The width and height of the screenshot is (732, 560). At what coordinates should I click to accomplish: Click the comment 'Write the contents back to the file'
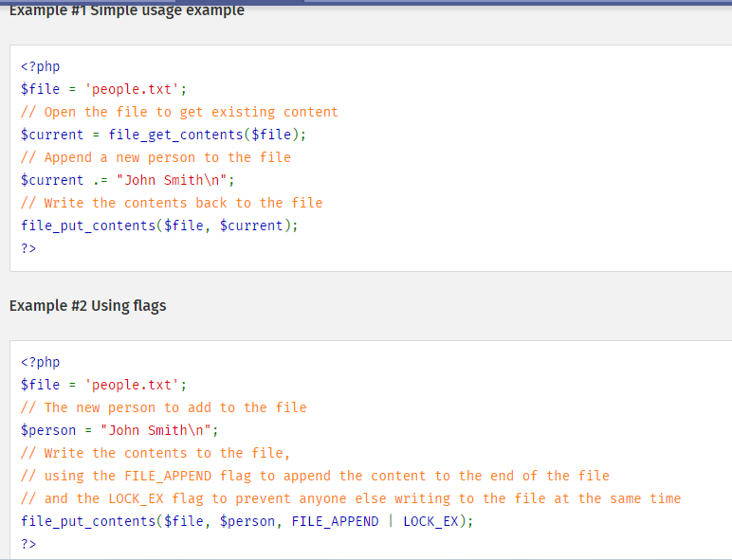coord(172,203)
